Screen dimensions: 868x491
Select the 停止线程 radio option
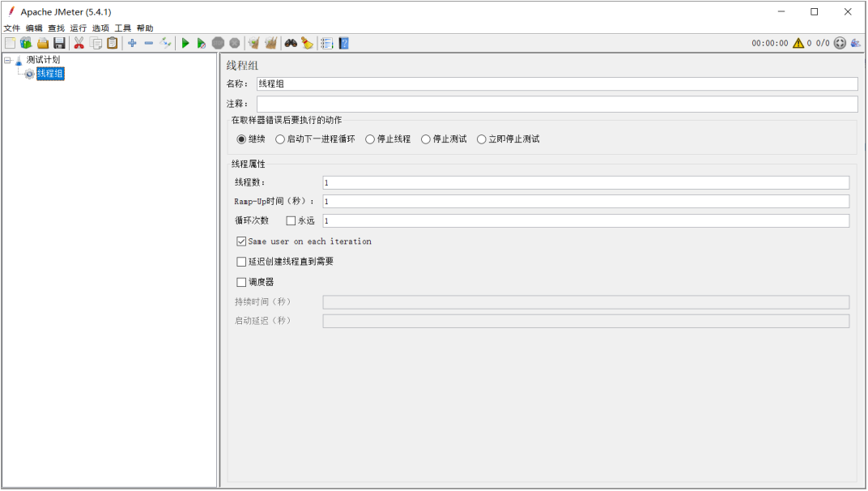[x=370, y=139]
